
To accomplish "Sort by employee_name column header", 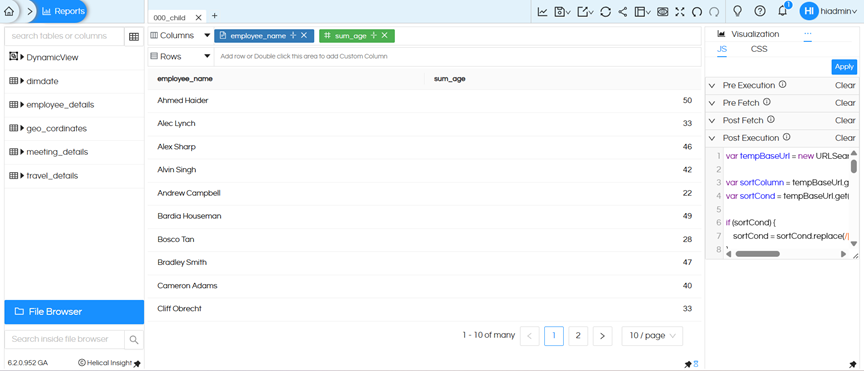I will pos(185,79).
